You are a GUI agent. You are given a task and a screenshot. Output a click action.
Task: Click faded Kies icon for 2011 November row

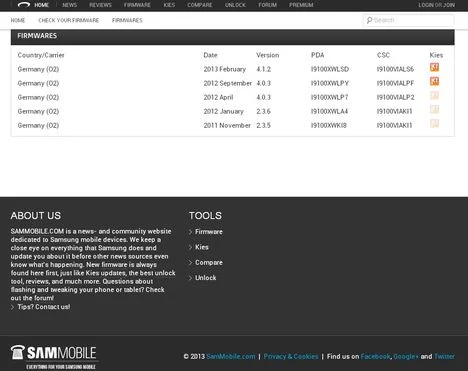tap(434, 123)
